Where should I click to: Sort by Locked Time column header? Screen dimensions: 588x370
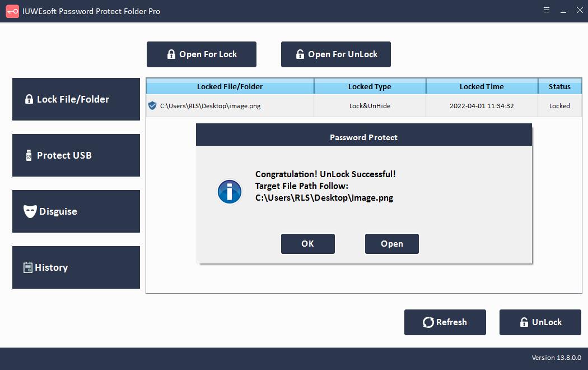click(482, 87)
